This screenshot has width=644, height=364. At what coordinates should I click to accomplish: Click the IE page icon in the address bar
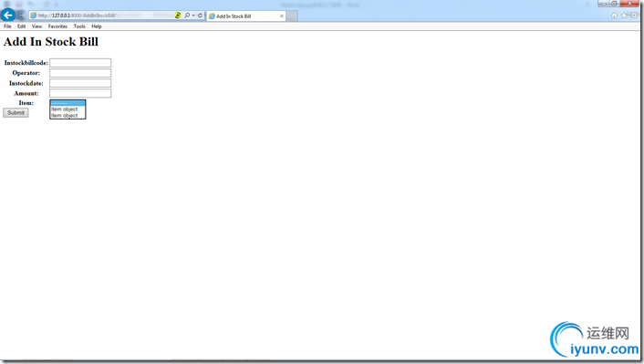(x=33, y=16)
